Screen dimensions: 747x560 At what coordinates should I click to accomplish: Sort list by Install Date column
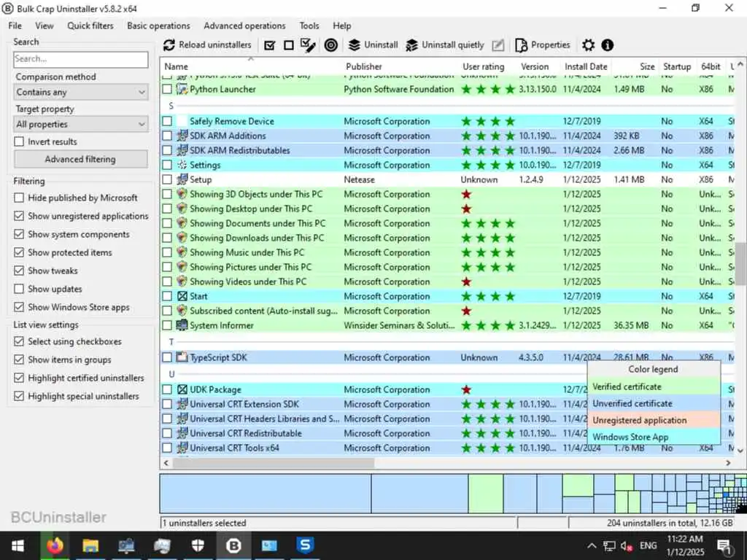pos(586,66)
